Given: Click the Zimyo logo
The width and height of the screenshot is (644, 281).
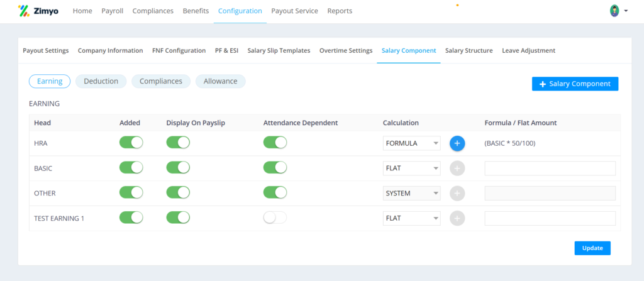Looking at the screenshot, I should click(x=38, y=11).
